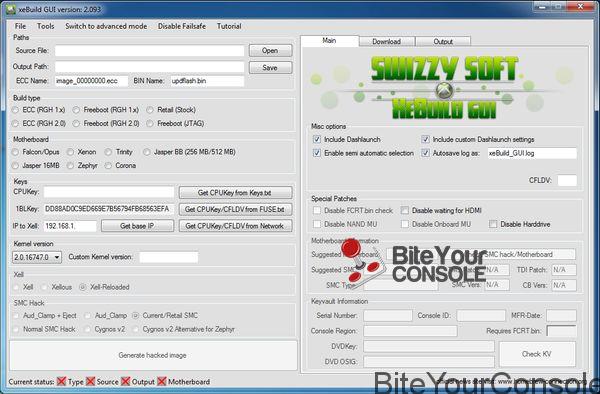Select Falcon/Opus motherboard
Image resolution: width=600 pixels, height=394 pixels.
[x=36, y=152]
